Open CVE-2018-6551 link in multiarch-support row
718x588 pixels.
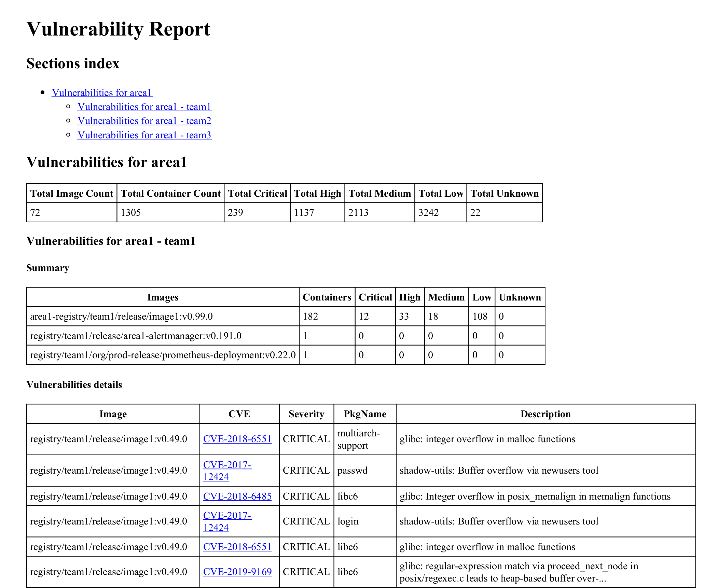[x=237, y=439]
